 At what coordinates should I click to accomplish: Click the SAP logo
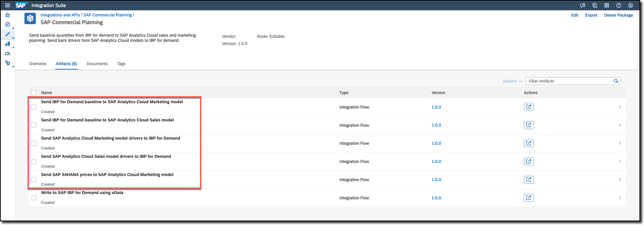(21, 5)
